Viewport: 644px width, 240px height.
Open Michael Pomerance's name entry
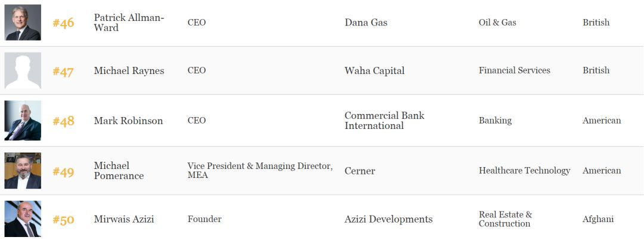pyautogui.click(x=119, y=171)
